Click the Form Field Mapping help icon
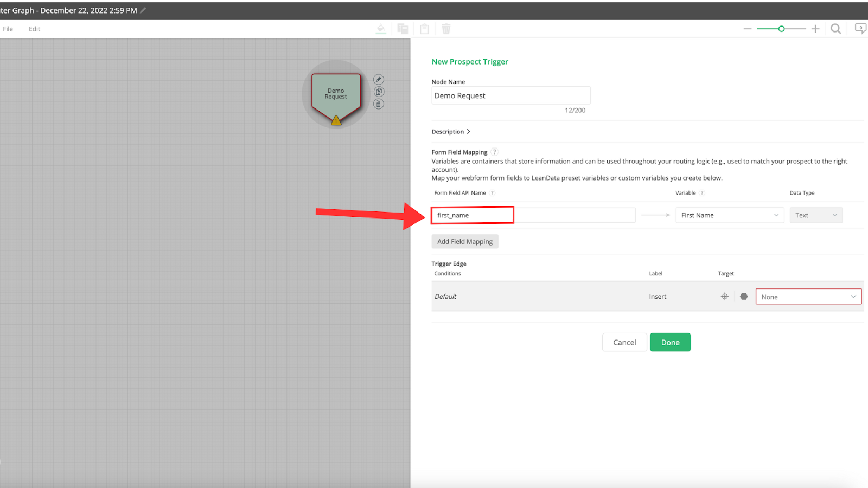Screen dimensions: 868x488 tap(494, 152)
